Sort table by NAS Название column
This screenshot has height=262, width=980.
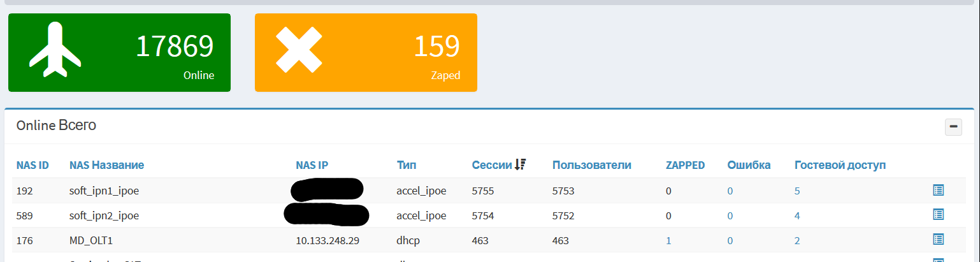pos(106,165)
